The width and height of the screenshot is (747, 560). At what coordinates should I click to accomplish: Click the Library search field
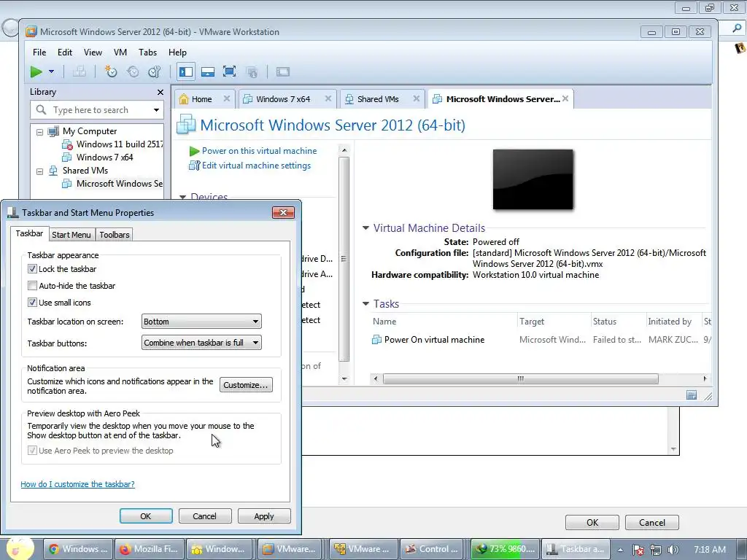click(x=97, y=110)
